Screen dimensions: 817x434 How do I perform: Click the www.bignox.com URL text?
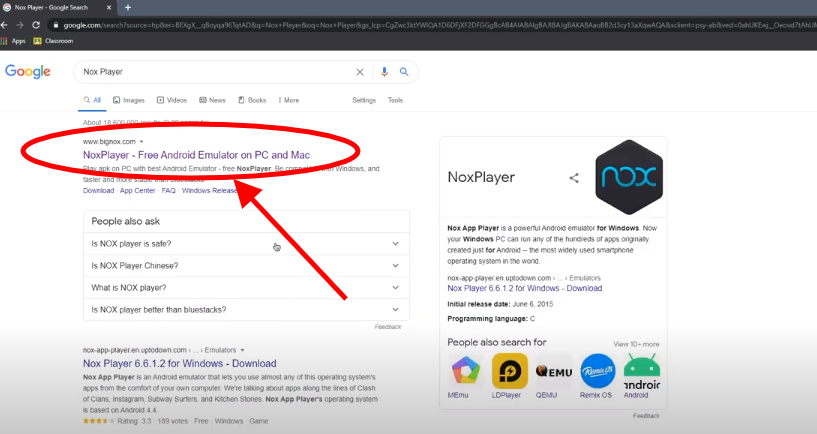click(x=109, y=142)
